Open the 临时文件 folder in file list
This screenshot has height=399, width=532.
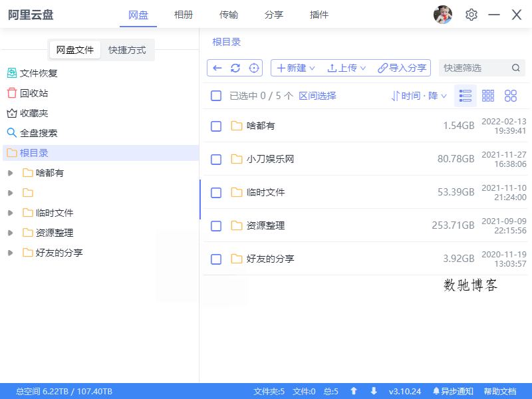click(265, 192)
